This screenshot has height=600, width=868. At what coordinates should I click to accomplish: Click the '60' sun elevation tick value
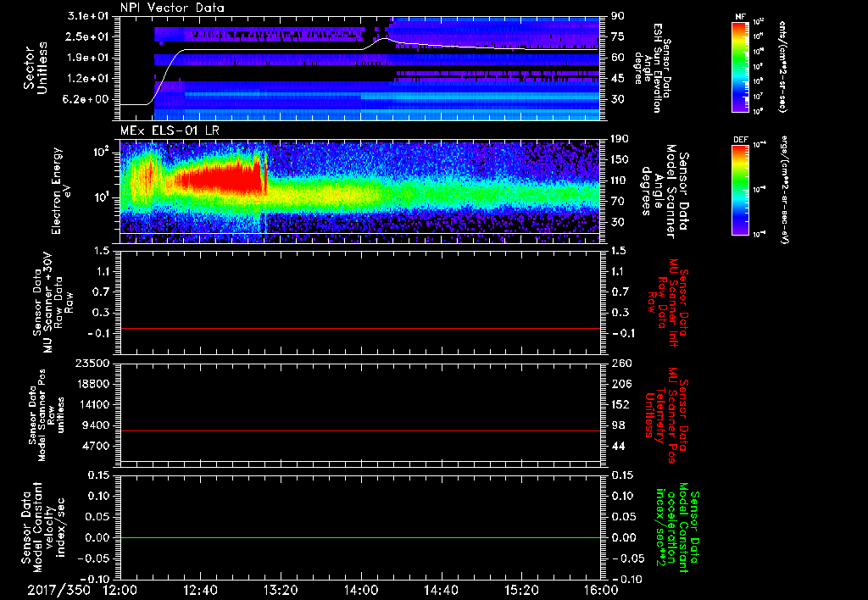(x=618, y=58)
